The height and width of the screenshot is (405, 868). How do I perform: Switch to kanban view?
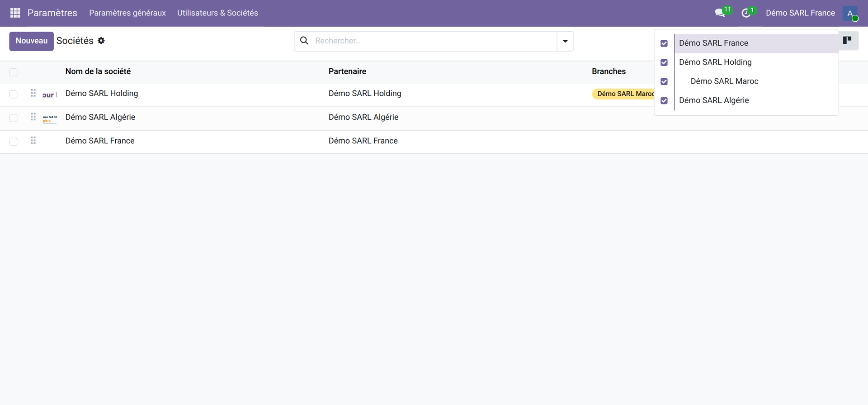coord(847,40)
